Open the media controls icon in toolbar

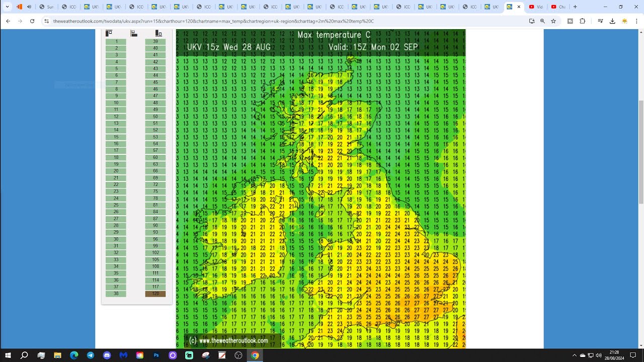point(600,21)
